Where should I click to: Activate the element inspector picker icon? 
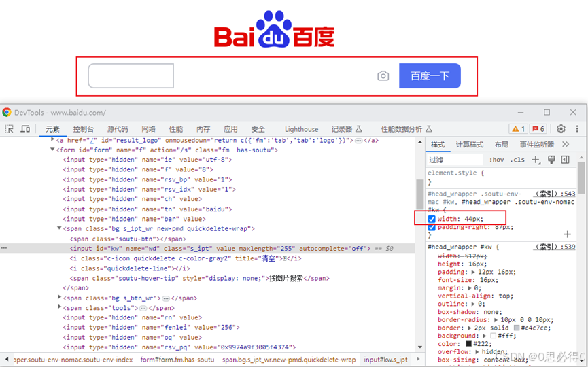click(x=10, y=129)
